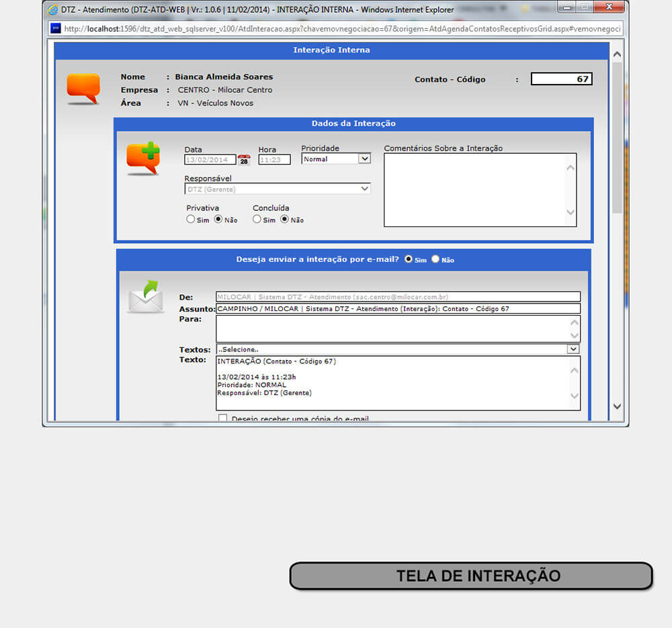Click the DTZ favicon in address bar

[56, 28]
